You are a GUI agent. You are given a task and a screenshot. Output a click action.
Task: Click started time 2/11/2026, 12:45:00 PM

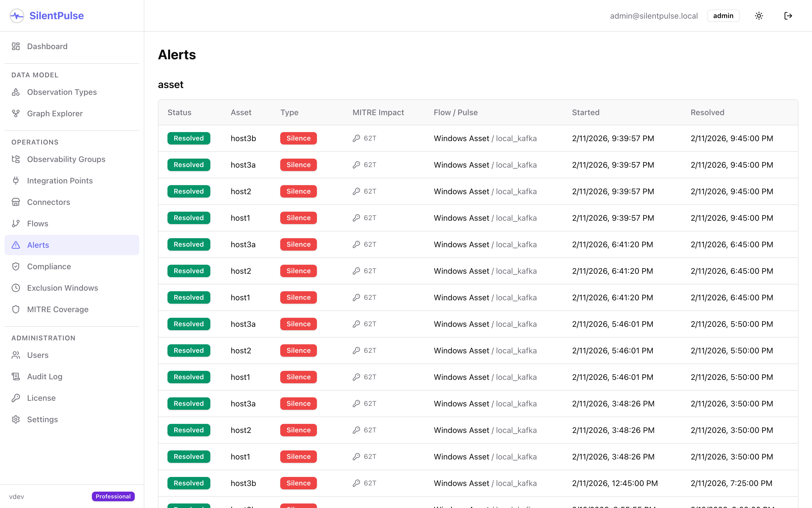(615, 483)
